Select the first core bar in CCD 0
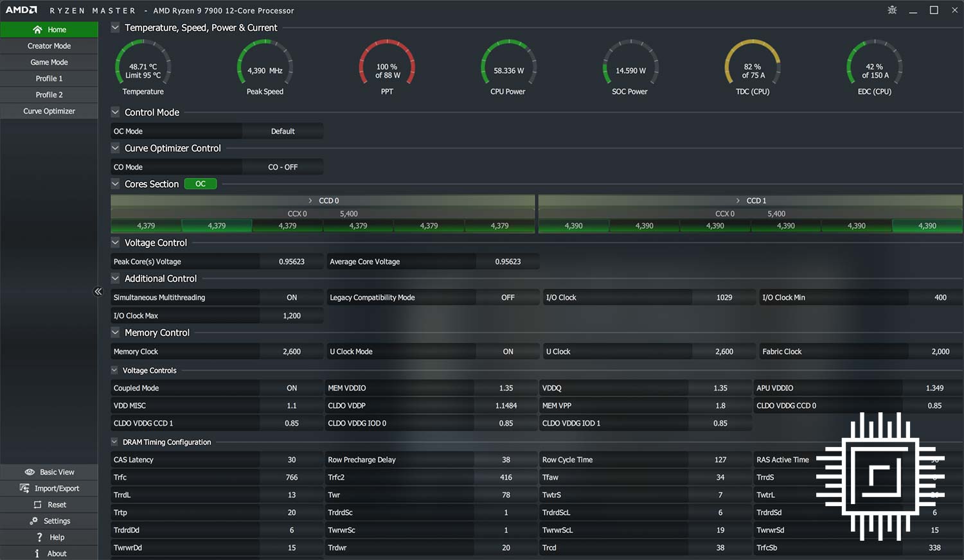964x560 pixels. pyautogui.click(x=146, y=226)
